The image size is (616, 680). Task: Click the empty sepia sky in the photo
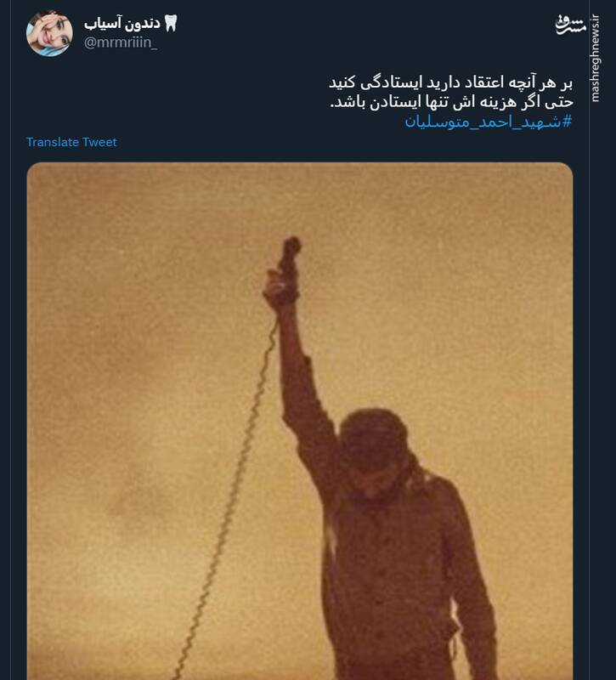coord(130,303)
